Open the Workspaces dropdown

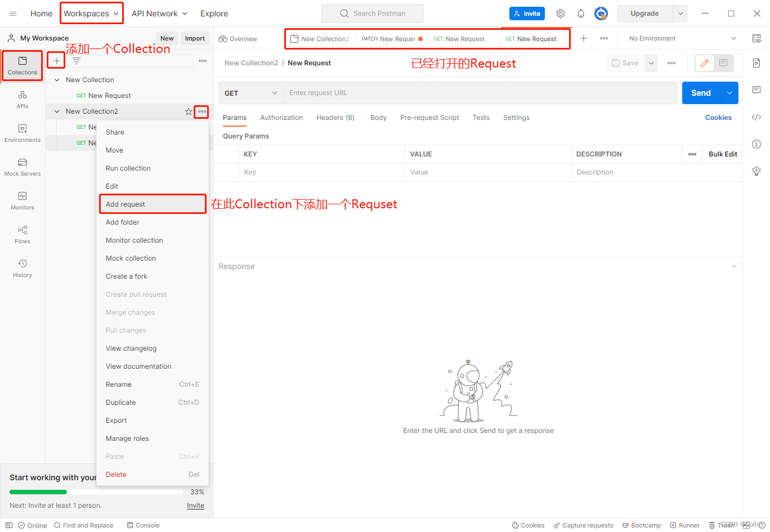coord(92,14)
